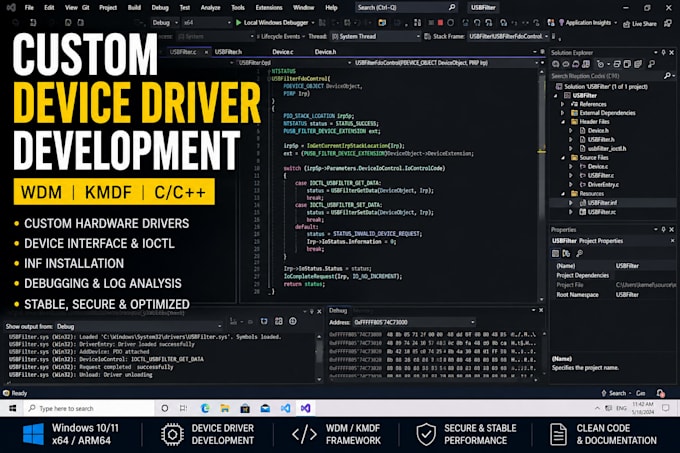The height and width of the screenshot is (453, 680).
Task: Click the notification bell in the status bar
Action: (x=660, y=393)
